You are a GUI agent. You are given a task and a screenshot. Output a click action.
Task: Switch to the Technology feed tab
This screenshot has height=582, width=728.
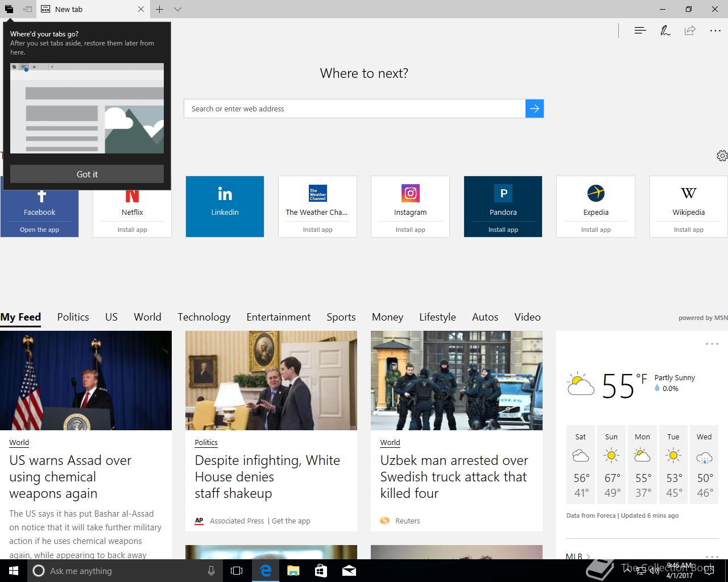(x=204, y=317)
